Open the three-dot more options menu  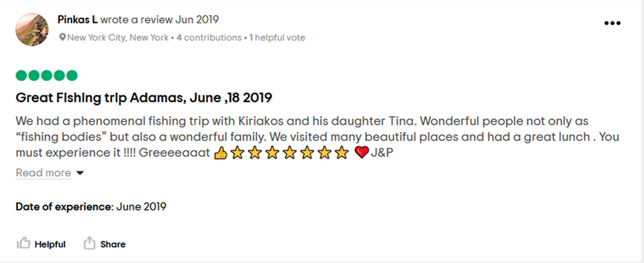(612, 23)
